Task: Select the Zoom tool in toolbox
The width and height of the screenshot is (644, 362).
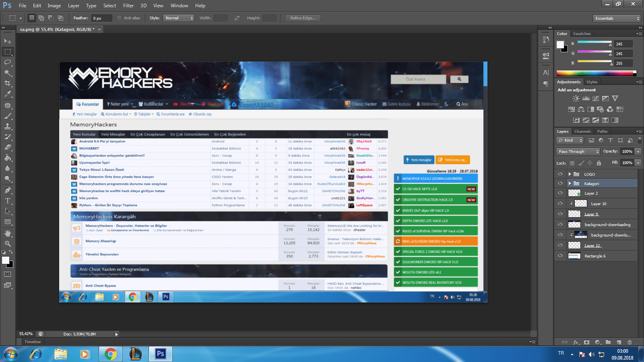Action: pos(8,243)
